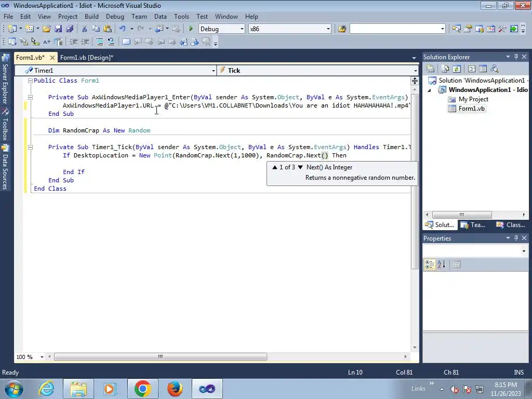Increase line indent toolbar icon
Viewport: 532px width, 399px height.
click(x=85, y=42)
